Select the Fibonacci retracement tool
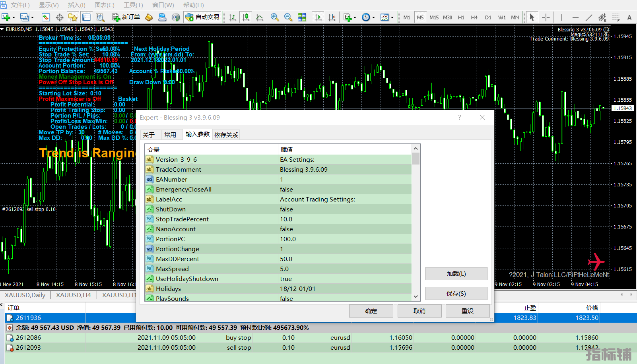This screenshot has height=364, width=637. tap(616, 17)
